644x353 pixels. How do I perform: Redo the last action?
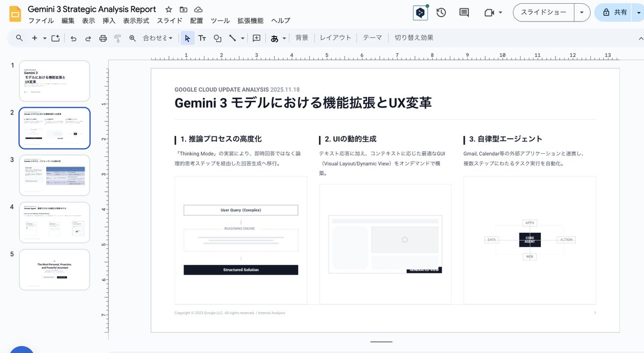coord(88,38)
